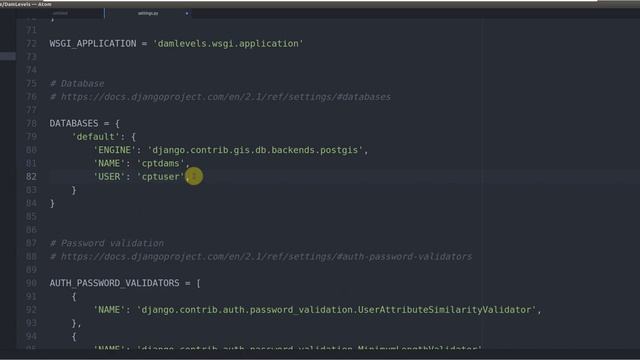The width and height of the screenshot is (640, 360).
Task: Switch to the settings.py tab
Action: pos(148,13)
